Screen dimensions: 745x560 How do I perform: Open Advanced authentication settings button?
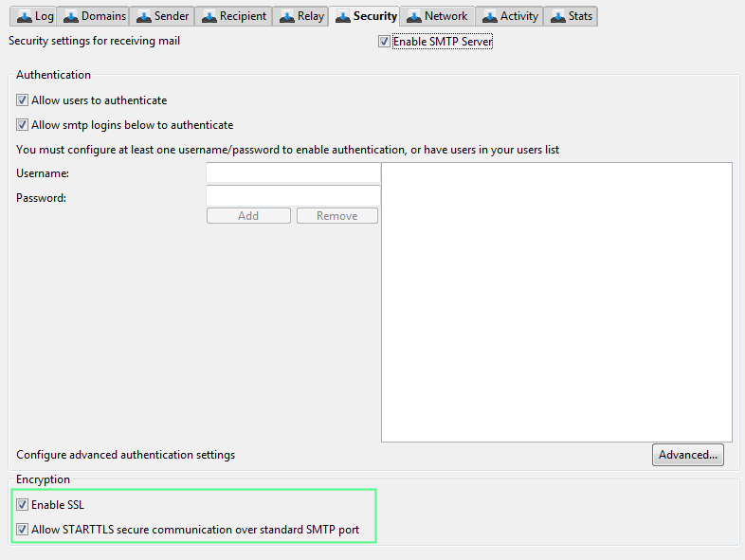[x=687, y=455]
